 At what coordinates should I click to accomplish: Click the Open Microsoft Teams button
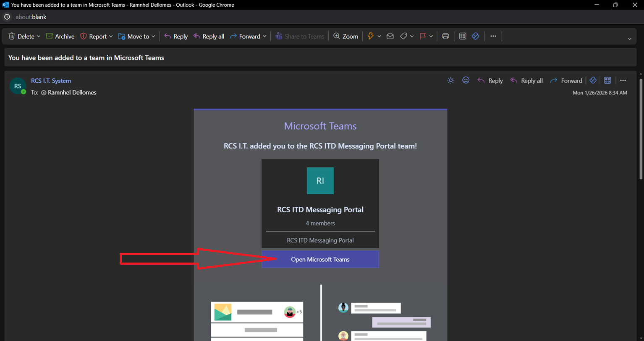[x=320, y=259]
